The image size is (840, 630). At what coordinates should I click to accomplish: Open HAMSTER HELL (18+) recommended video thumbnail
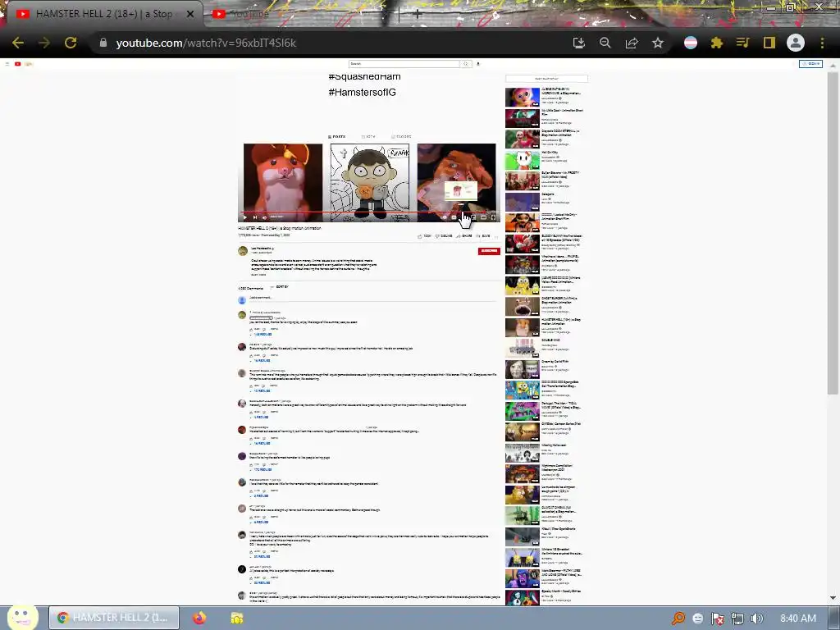coord(523,327)
